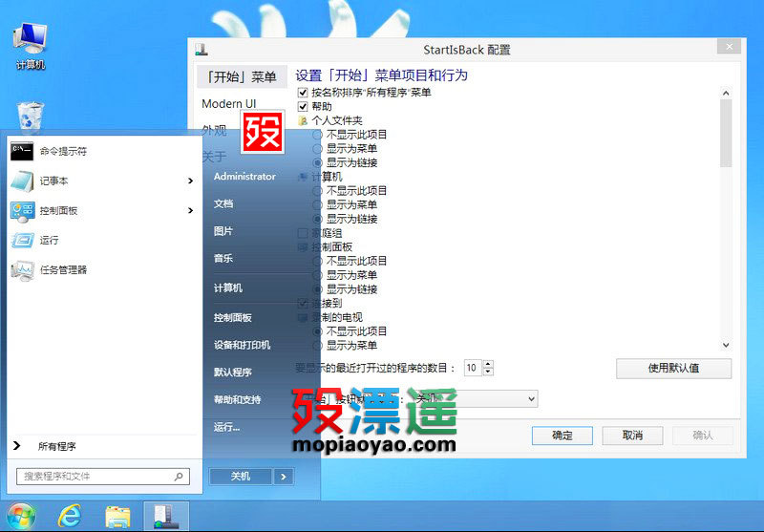Select 显示为链接 under 个人文件夹
Image resolution: width=764 pixels, height=532 pixels.
tap(317, 162)
